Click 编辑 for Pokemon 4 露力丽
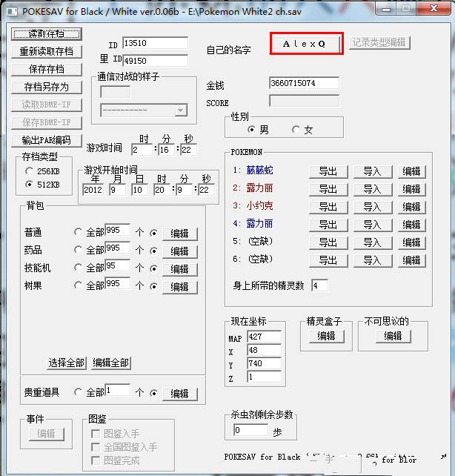 coord(412,225)
